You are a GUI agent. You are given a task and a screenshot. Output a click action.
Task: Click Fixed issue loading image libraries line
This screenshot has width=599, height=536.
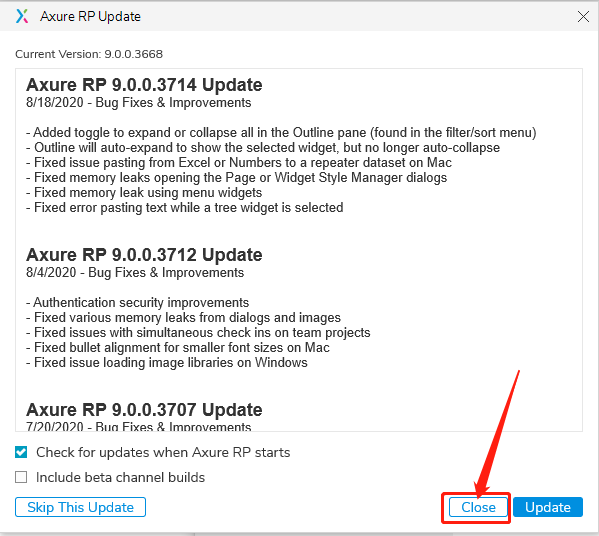coord(167,363)
